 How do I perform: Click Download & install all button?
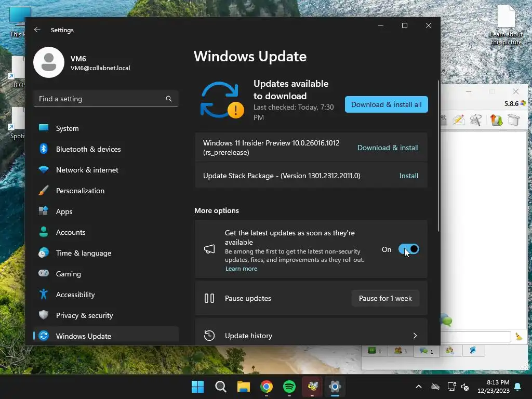[387, 104]
